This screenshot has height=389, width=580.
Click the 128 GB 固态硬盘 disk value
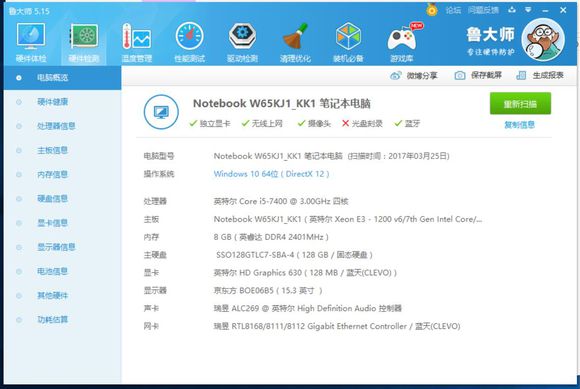tap(294, 255)
